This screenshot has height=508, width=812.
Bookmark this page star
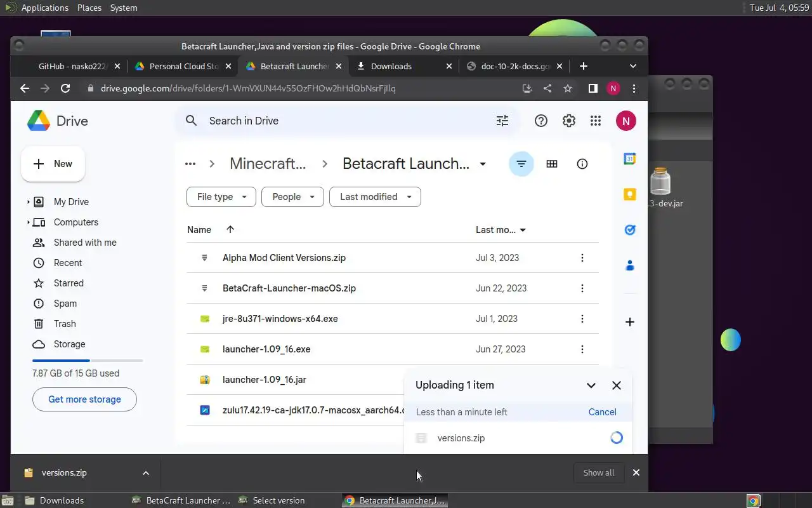pyautogui.click(x=568, y=88)
